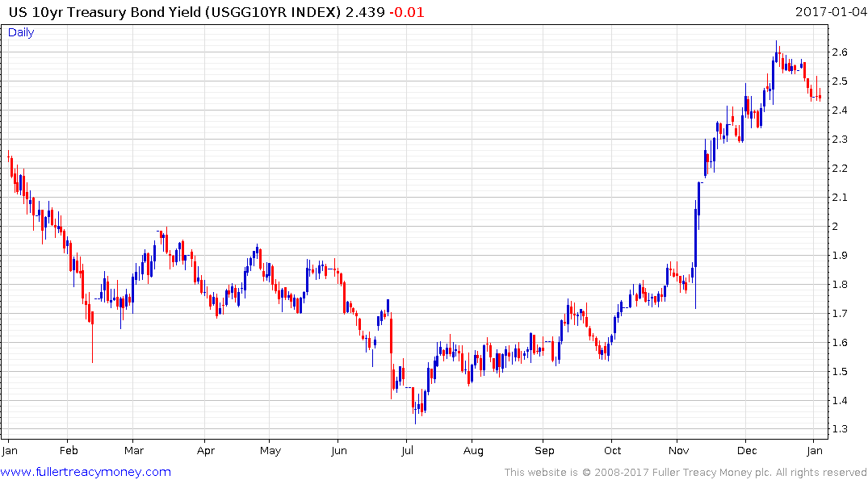The width and height of the screenshot is (868, 484).
Task: Click the Oct x-axis label
Action: [612, 451]
